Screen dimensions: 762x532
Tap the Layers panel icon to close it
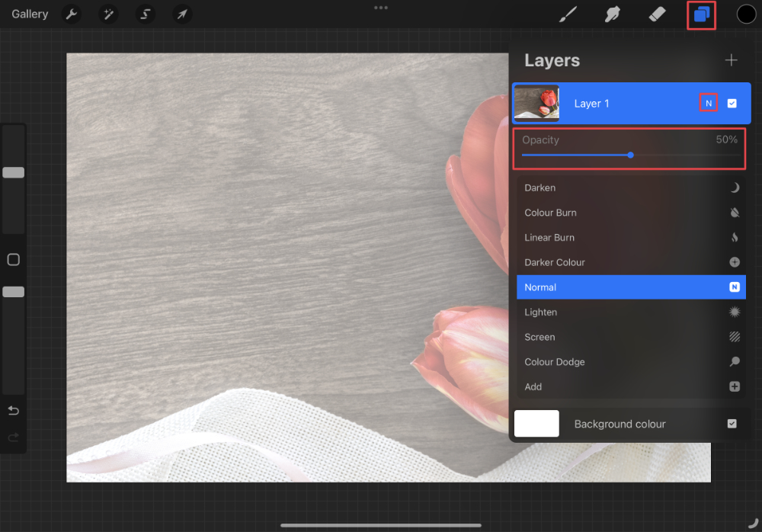(x=701, y=14)
